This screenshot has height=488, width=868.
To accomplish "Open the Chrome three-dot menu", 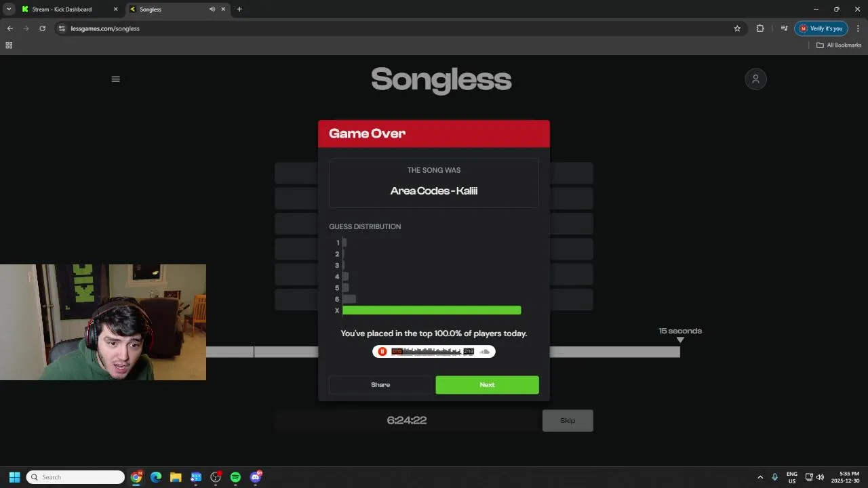I will 858,28.
